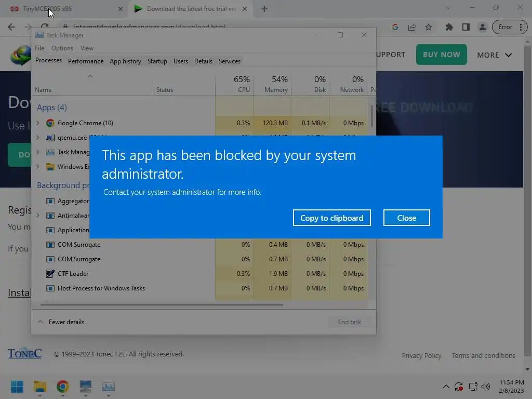Open Task Manager Options menu

[62, 48]
